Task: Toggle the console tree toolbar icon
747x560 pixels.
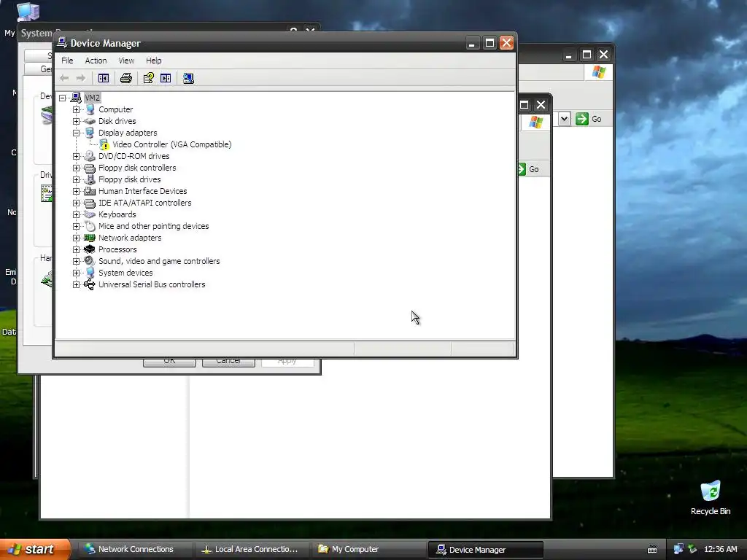Action: click(x=104, y=78)
